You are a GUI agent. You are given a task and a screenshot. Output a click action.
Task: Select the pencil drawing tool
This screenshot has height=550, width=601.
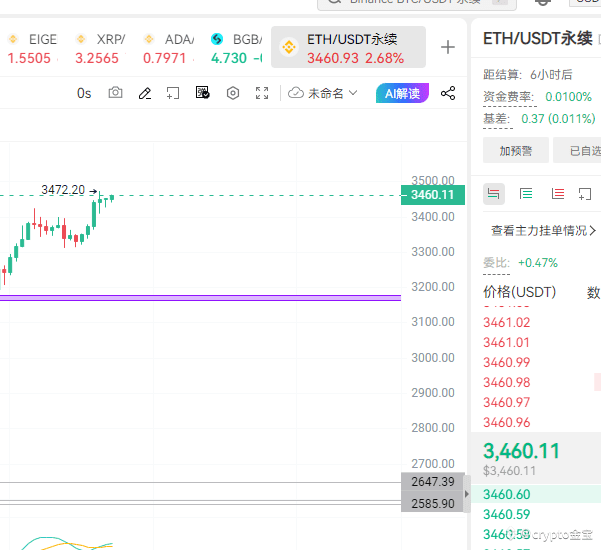tap(145, 93)
